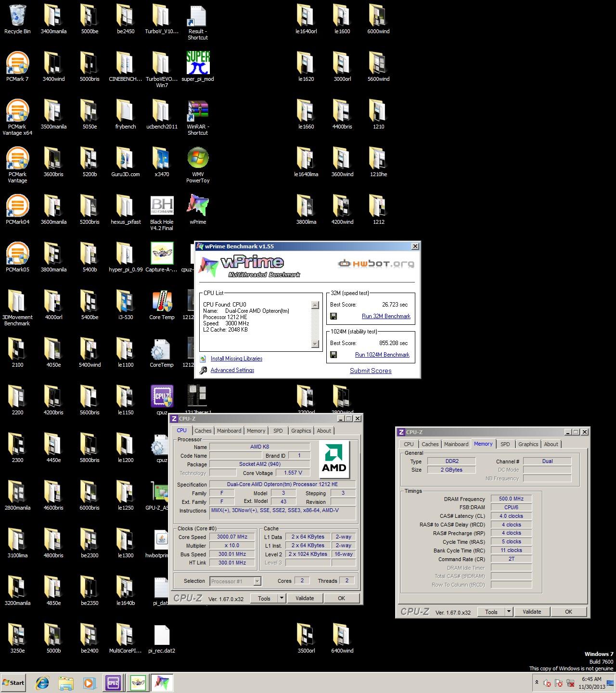Click up arrow of wPrime CPU List scrollbar
The width and height of the screenshot is (616, 693).
(x=315, y=305)
